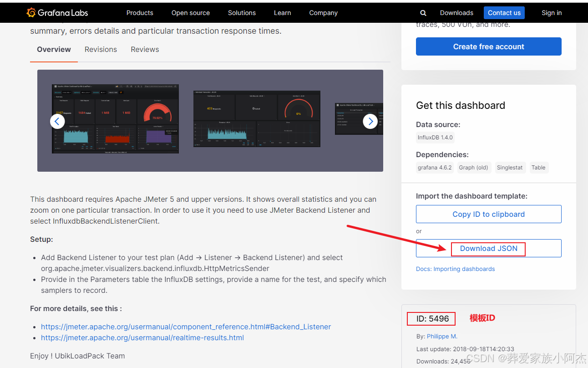The height and width of the screenshot is (368, 588).
Task: Click the Import the dashboard template label
Action: point(471,196)
